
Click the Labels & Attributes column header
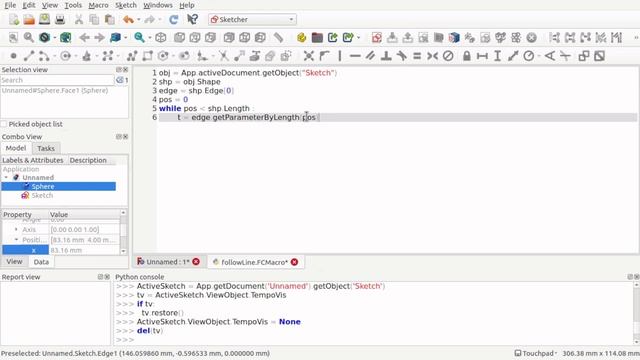(x=33, y=160)
